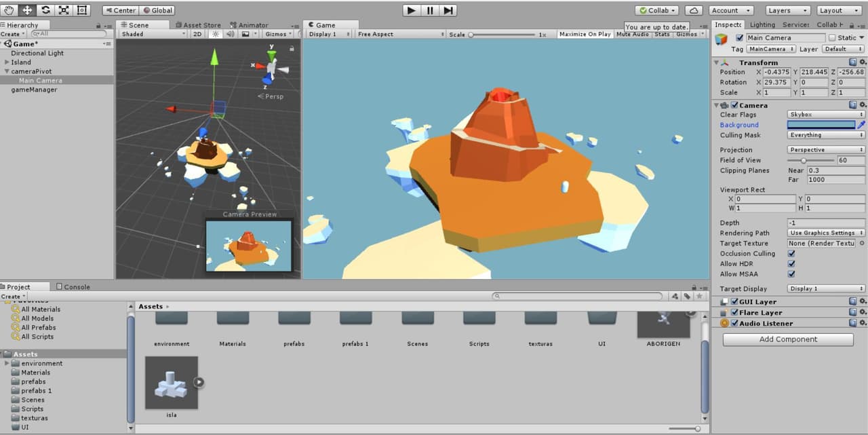This screenshot has width=868, height=435.
Task: Select the Rotate tool icon
Action: pos(46,10)
